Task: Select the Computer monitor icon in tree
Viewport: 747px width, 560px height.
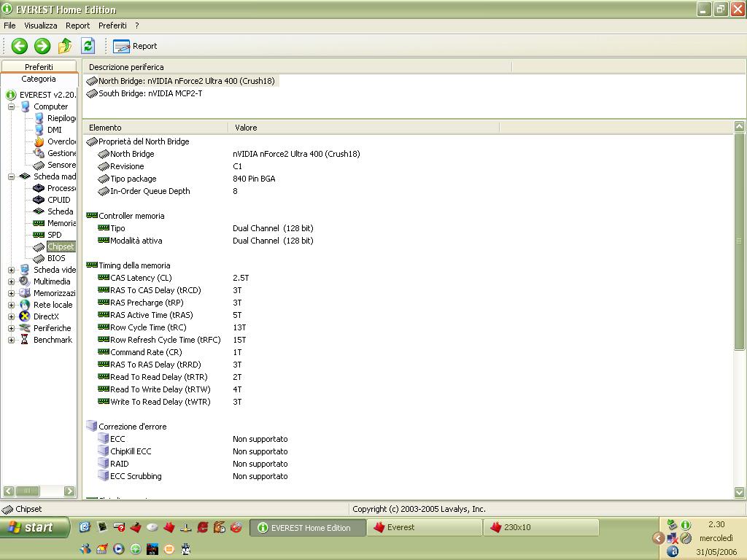Action: click(25, 106)
